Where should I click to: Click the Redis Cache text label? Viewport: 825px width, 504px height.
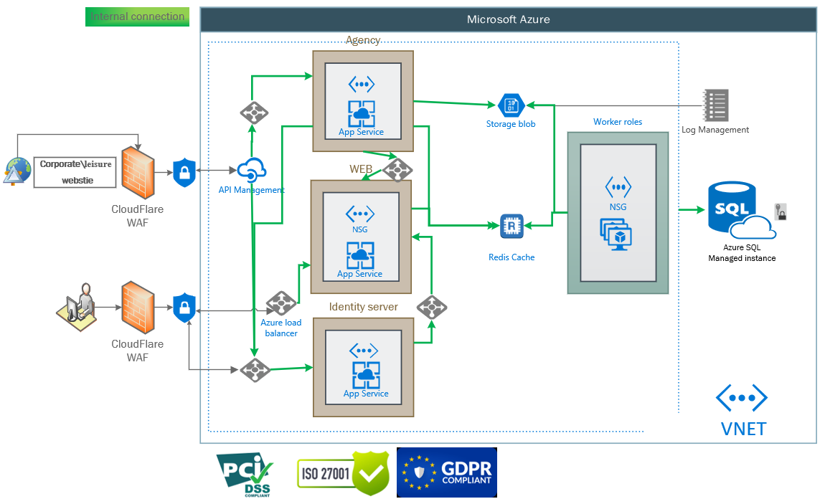[x=511, y=257]
